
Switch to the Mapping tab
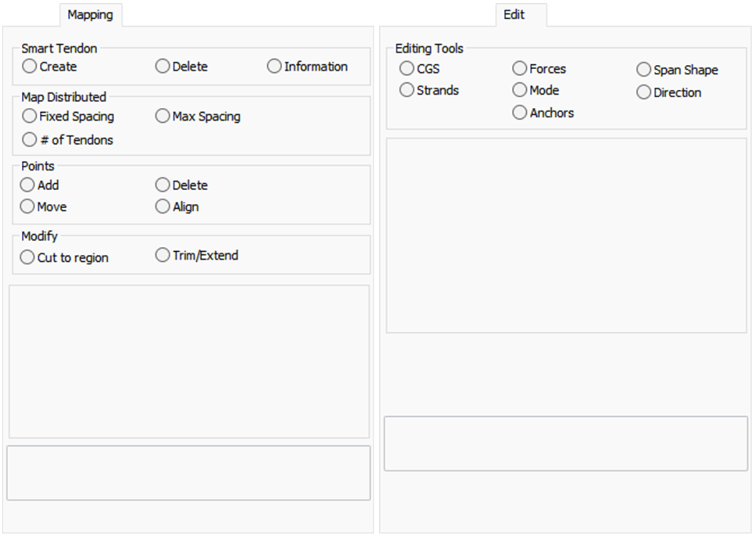pyautogui.click(x=90, y=15)
